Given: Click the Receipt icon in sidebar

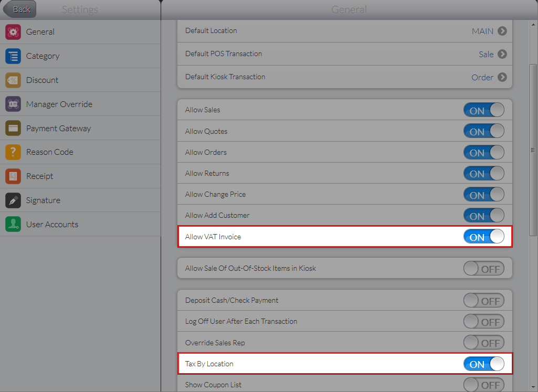Looking at the screenshot, I should (x=13, y=176).
